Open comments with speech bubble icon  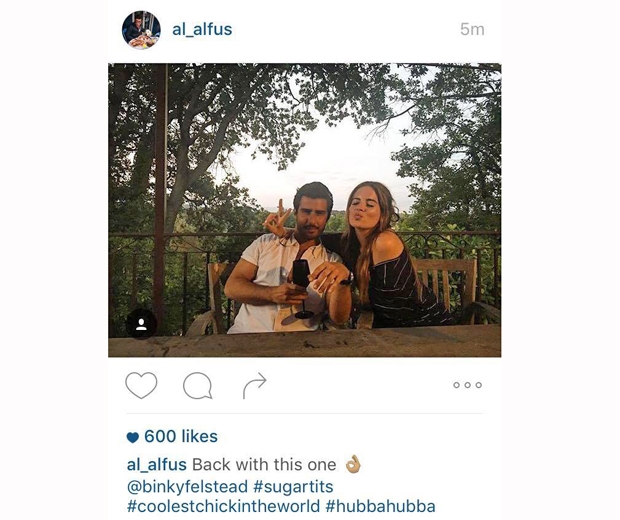coord(198,385)
